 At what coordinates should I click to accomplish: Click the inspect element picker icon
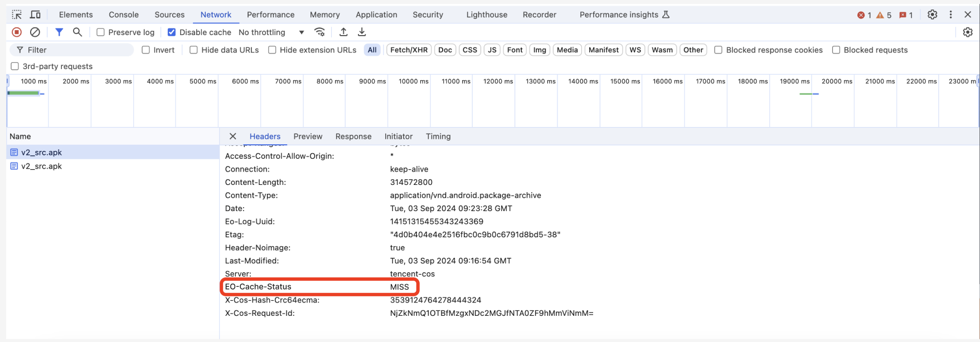coord(17,14)
